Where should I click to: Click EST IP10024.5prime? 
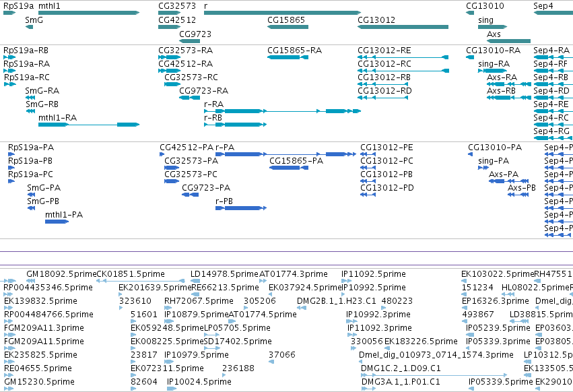[199, 382]
